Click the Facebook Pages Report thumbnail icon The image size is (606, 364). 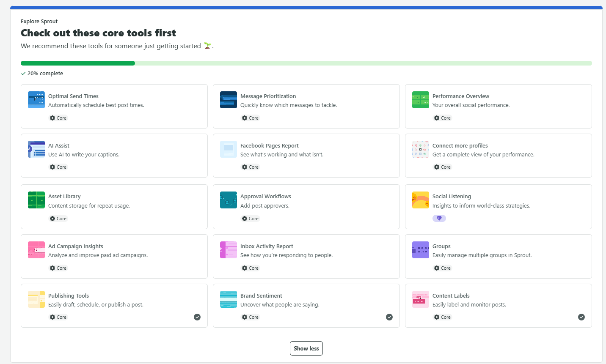229,149
